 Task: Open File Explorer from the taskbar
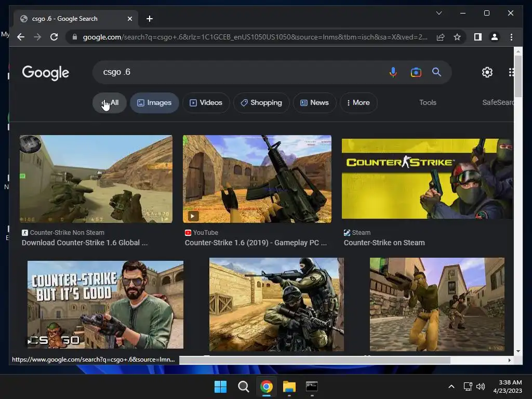pyautogui.click(x=289, y=387)
